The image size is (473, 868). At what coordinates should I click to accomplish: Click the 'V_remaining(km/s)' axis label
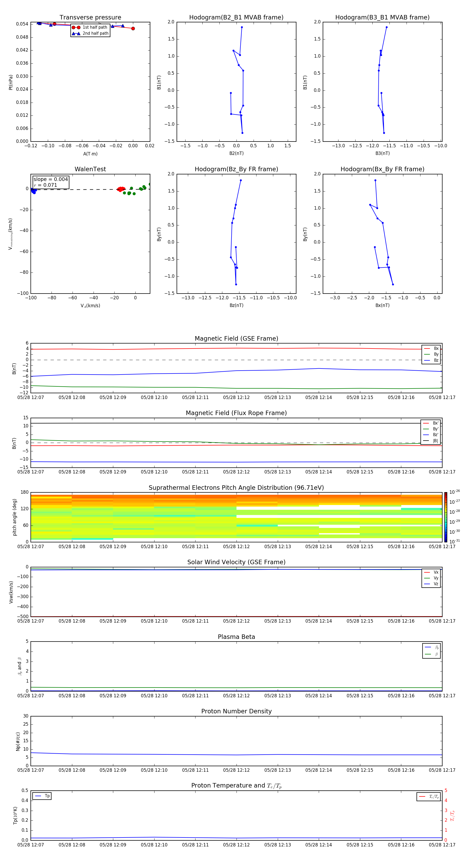coord(11,234)
